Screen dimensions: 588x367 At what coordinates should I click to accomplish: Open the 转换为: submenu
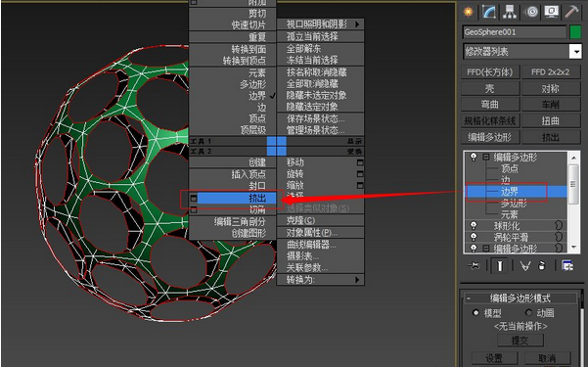coord(320,280)
